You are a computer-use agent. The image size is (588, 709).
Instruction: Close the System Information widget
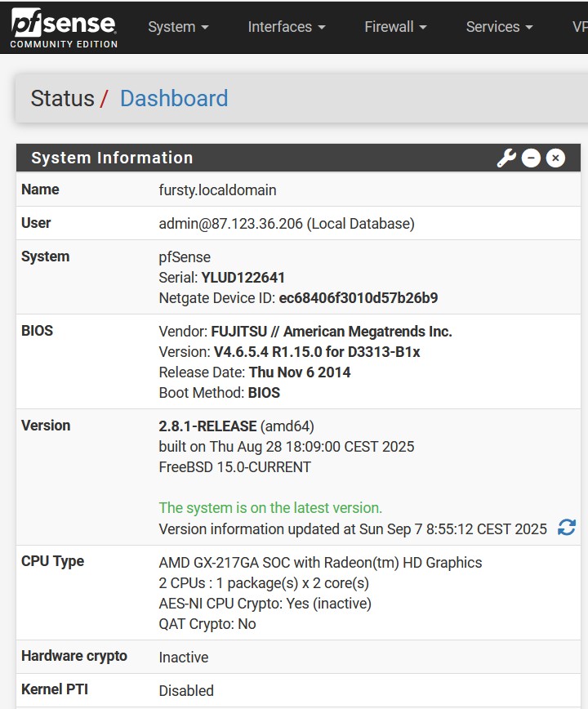(555, 158)
